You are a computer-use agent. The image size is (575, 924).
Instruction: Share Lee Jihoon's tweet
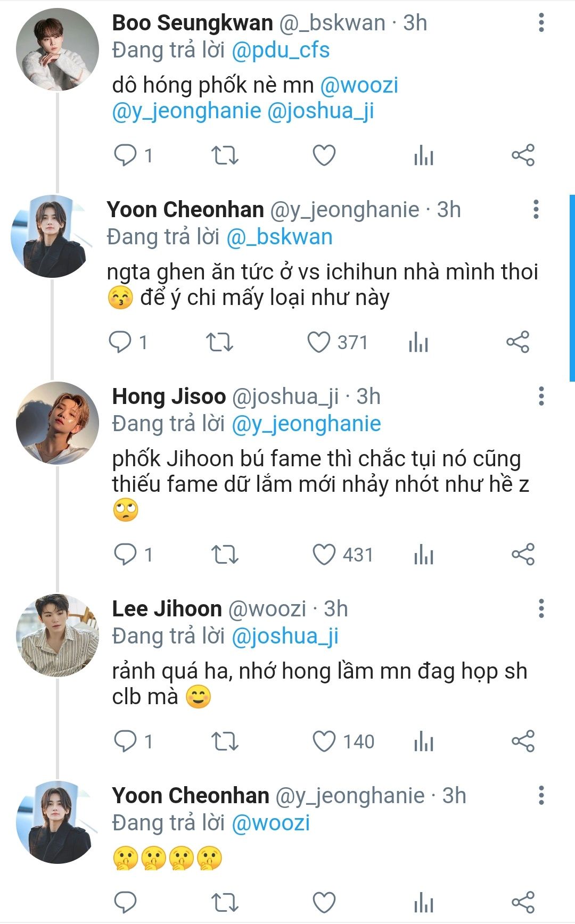coord(523,741)
